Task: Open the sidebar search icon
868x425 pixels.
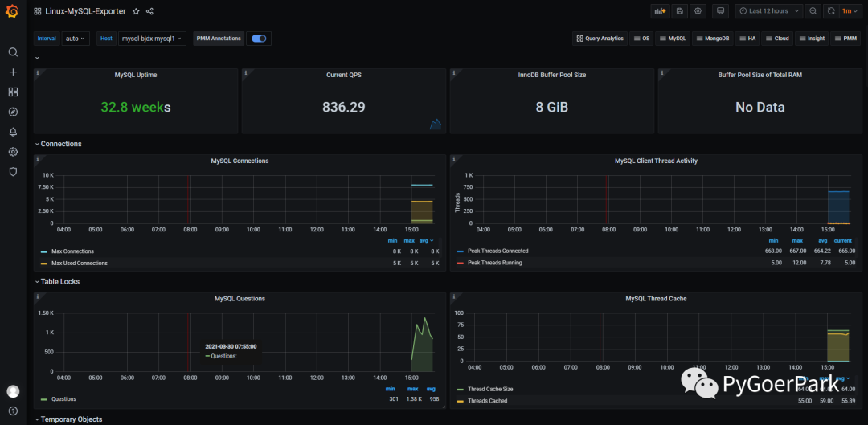Action: tap(14, 52)
